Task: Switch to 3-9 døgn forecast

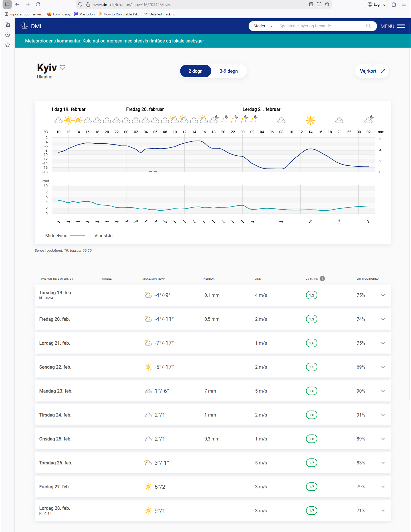Action: point(229,71)
